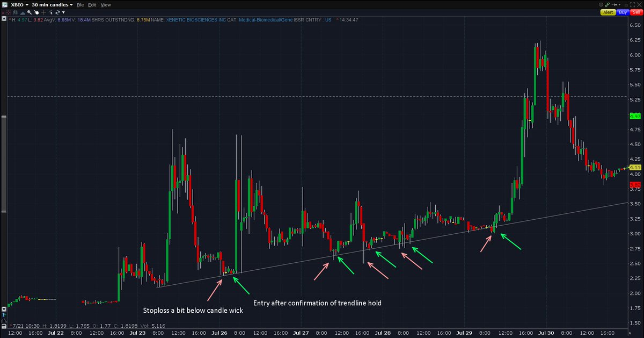Click the candlestick style icon in the toolbar
The width and height of the screenshot is (644, 338).
[x=15, y=12]
